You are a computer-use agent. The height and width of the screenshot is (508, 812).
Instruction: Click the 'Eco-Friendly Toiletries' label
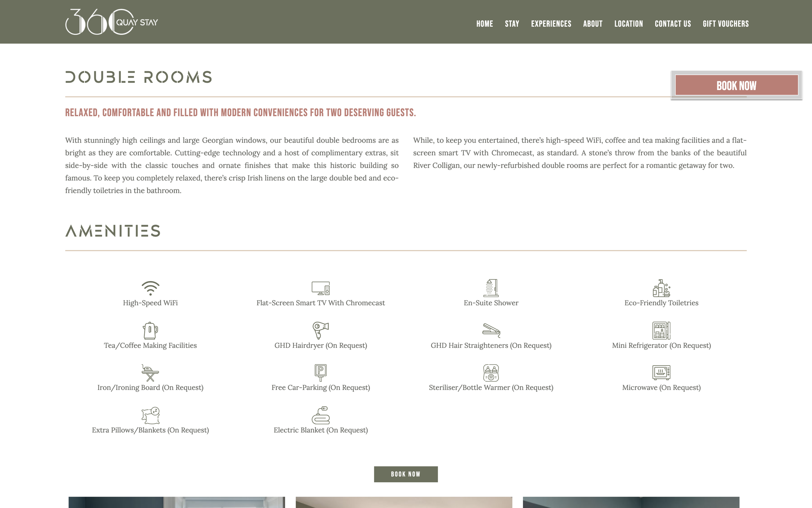click(x=661, y=303)
